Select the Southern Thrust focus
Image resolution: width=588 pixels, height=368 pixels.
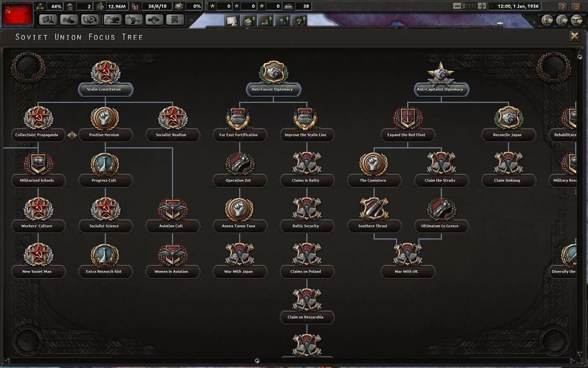click(374, 215)
